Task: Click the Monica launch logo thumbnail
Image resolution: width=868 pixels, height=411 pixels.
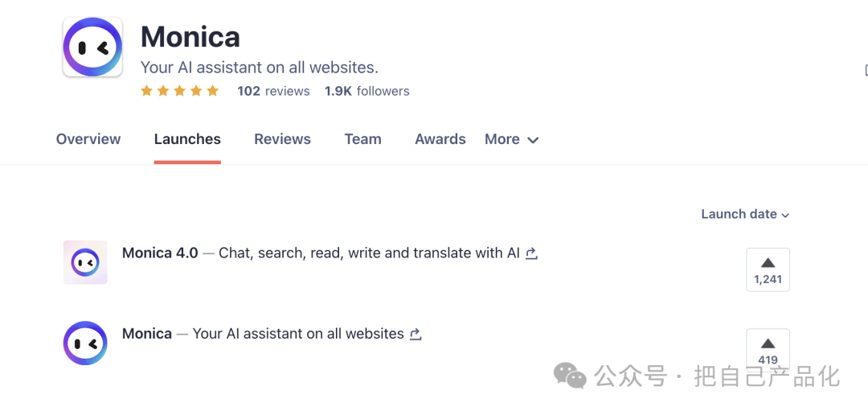Action: click(85, 343)
